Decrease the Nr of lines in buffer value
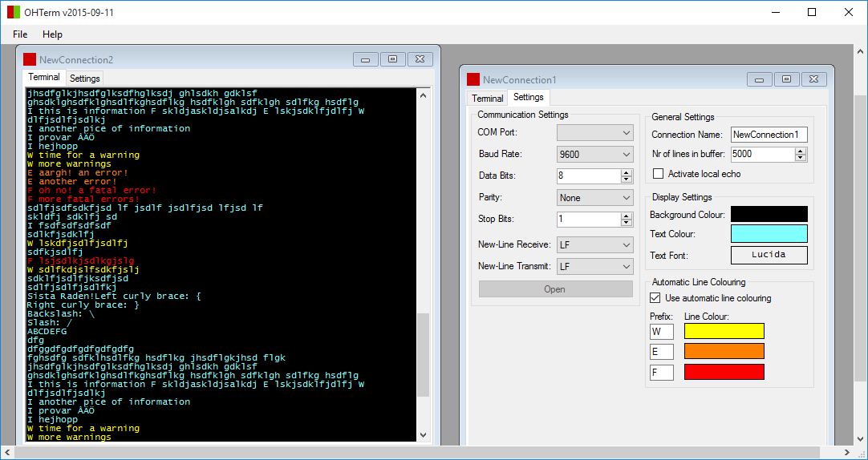The height and width of the screenshot is (460, 868). (801, 157)
